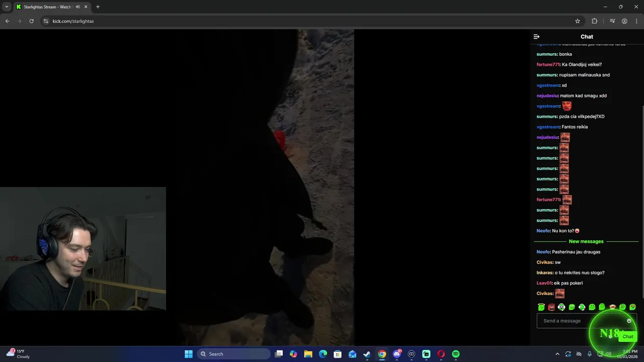Open nejudesiu profile beside the smagu xdd message
Image resolution: width=644 pixels, height=362 pixels.
coord(547,96)
